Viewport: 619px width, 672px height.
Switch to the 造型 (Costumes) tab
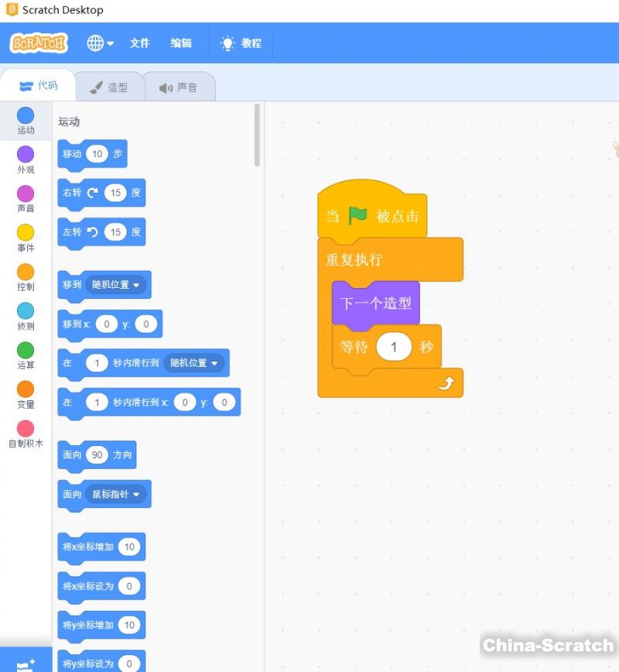tap(109, 87)
